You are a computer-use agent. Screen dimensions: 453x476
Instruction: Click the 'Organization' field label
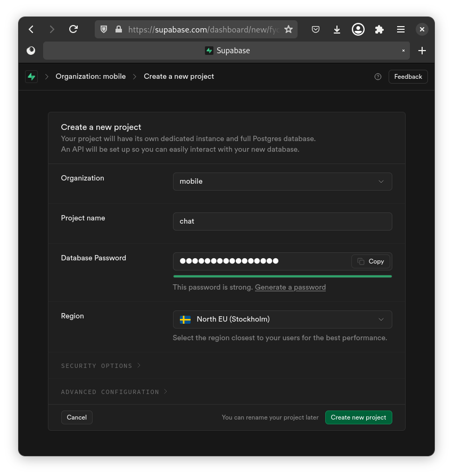[x=83, y=178]
